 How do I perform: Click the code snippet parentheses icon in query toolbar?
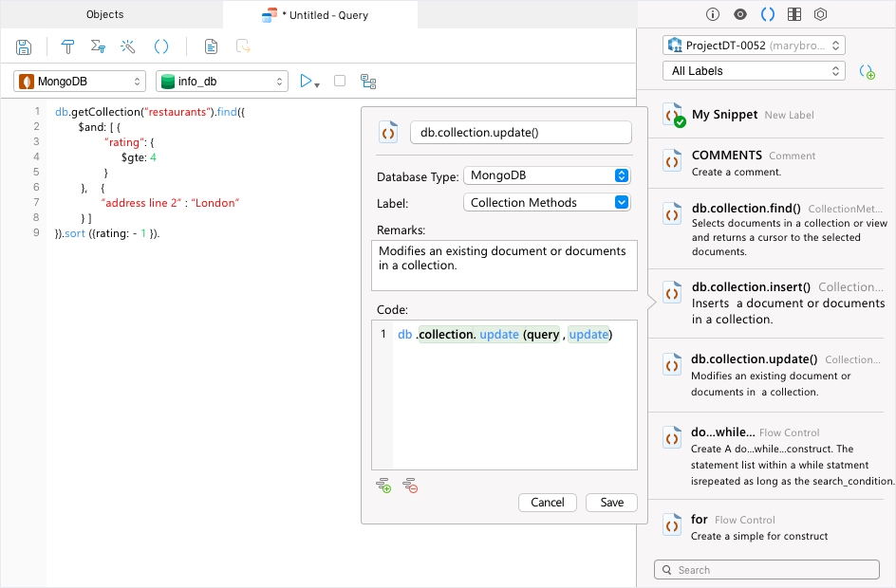(161, 46)
